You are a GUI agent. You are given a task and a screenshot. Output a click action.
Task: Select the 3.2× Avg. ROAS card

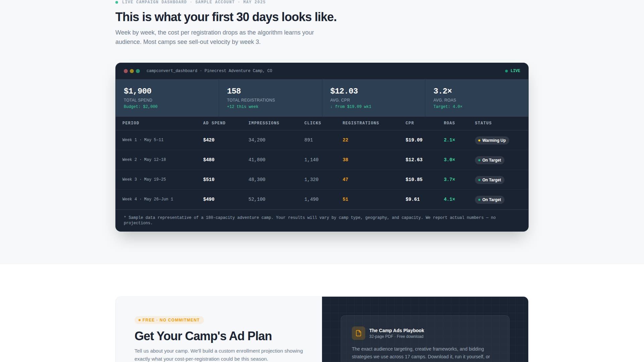(477, 98)
